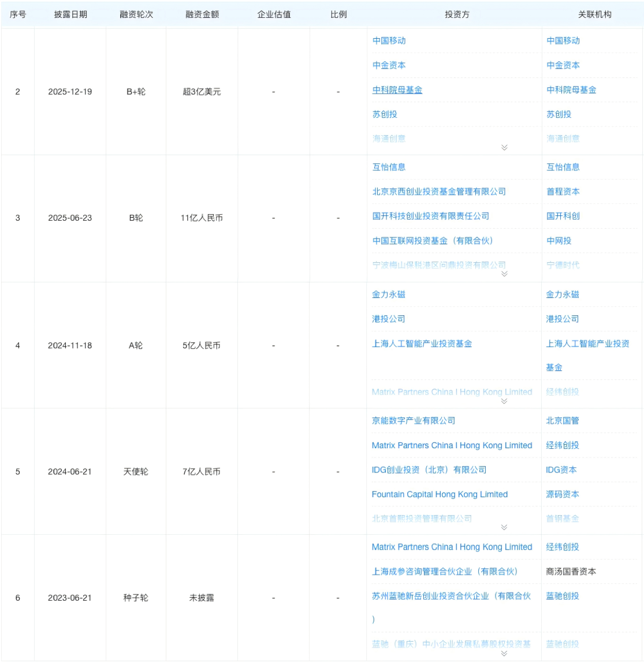644x663 pixels.
Task: Select amount cell 超3亿美元
Action: [202, 92]
